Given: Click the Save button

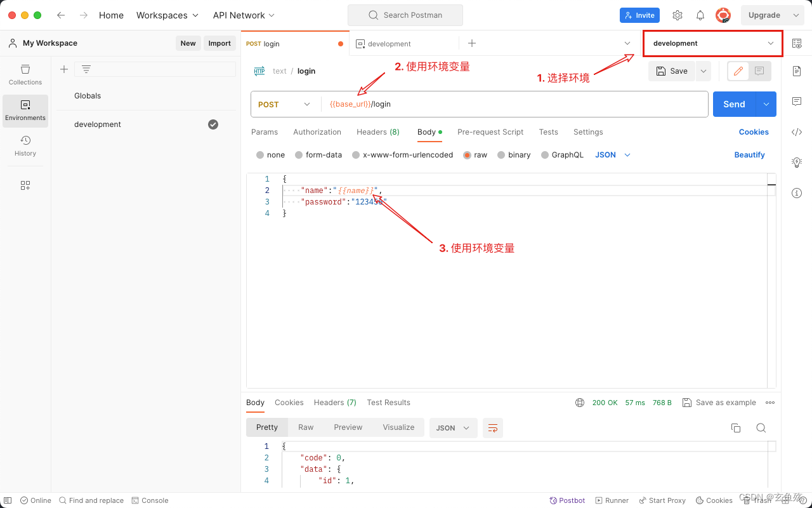Looking at the screenshot, I should point(672,71).
